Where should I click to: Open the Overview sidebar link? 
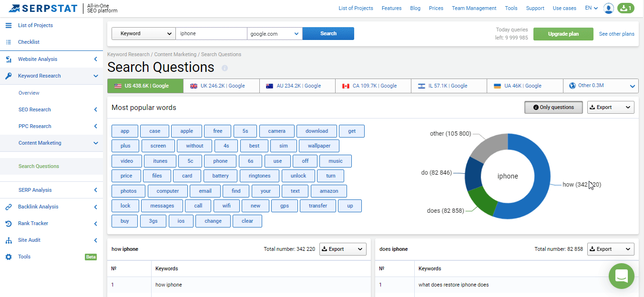29,93
